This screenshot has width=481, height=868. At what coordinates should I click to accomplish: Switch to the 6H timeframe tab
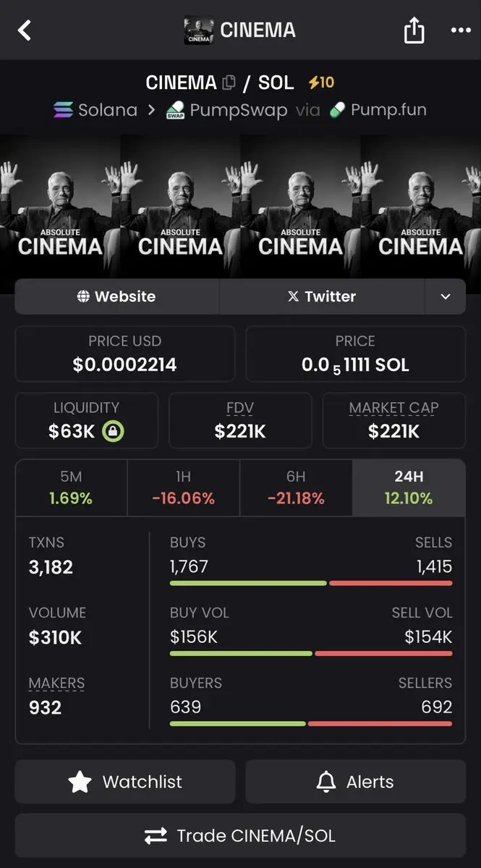point(296,488)
